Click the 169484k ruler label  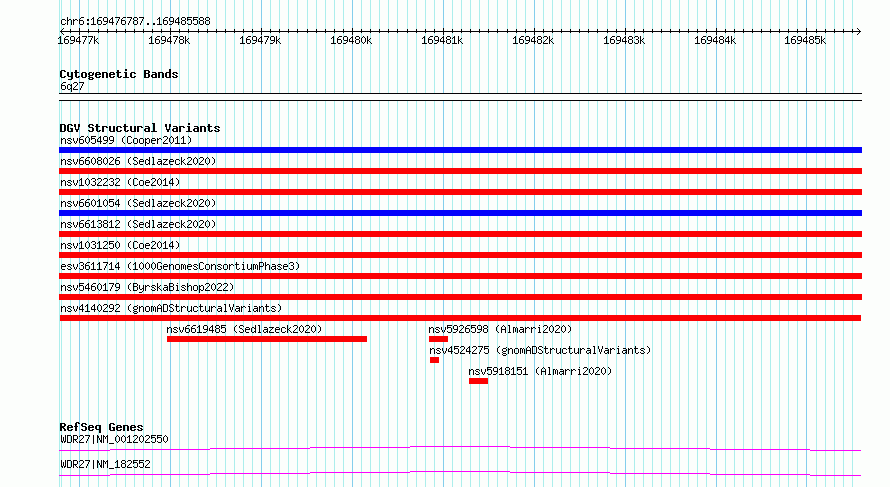click(x=715, y=40)
